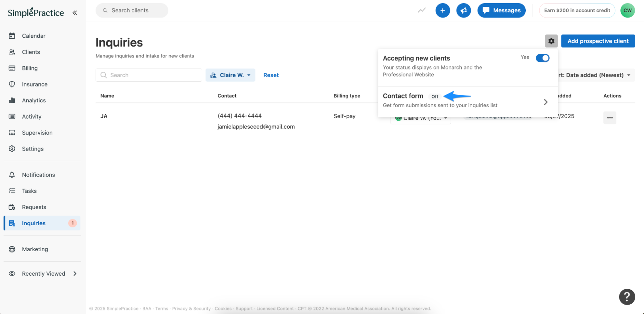This screenshot has width=644, height=314.
Task: Click the Clients people icon
Action: [12, 52]
